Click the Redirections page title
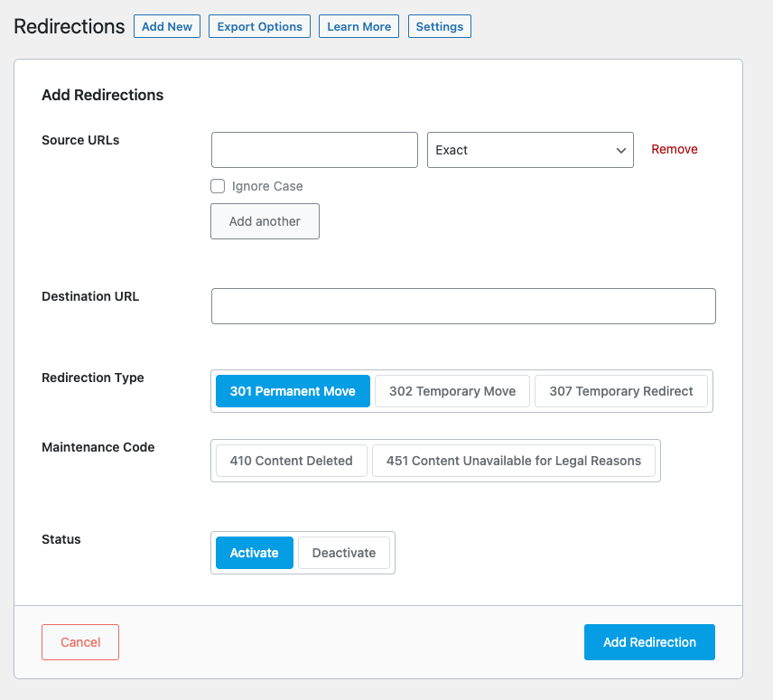This screenshot has width=773, height=700. tap(69, 26)
